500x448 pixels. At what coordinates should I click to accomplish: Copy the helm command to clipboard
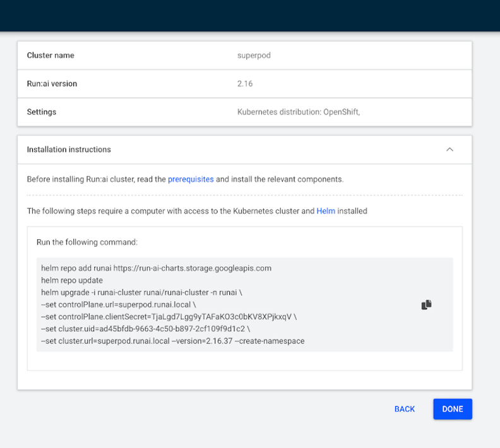[426, 305]
